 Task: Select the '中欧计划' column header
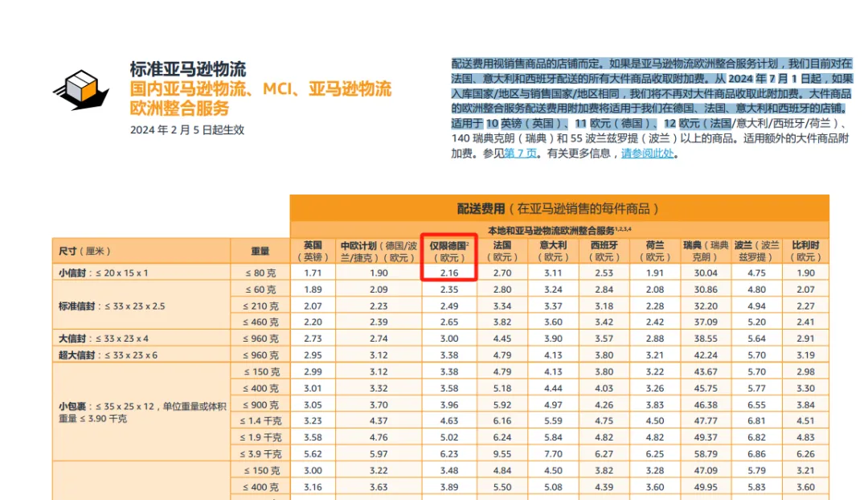[x=379, y=251]
